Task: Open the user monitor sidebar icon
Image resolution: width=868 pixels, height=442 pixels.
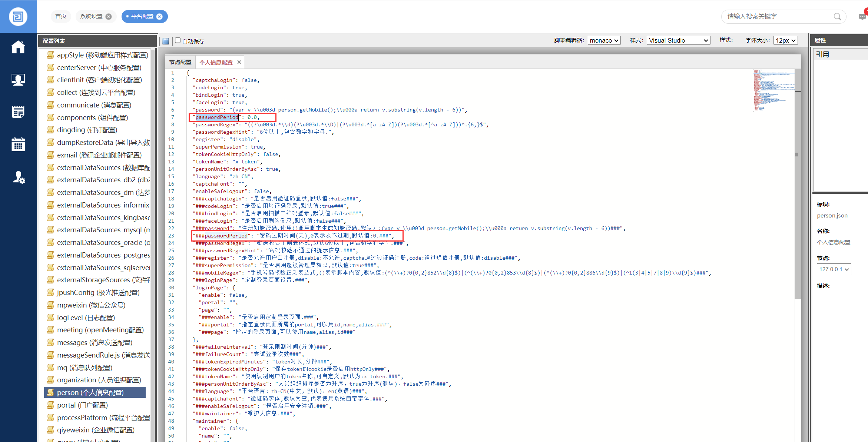Action: tap(18, 80)
